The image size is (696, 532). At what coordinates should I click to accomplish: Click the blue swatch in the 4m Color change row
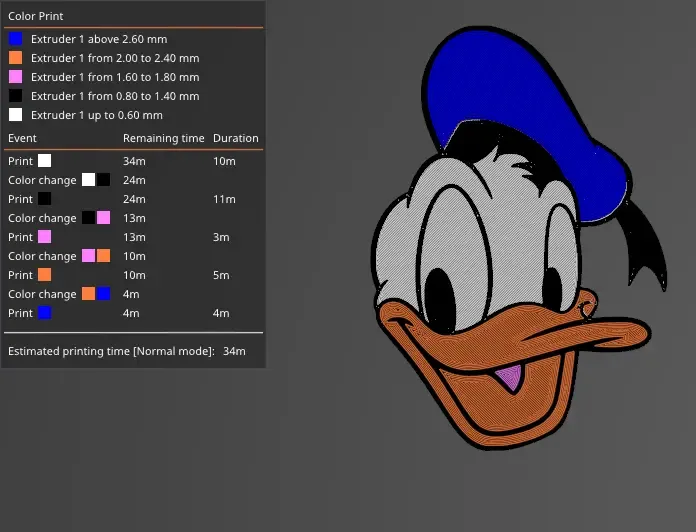coord(103,294)
